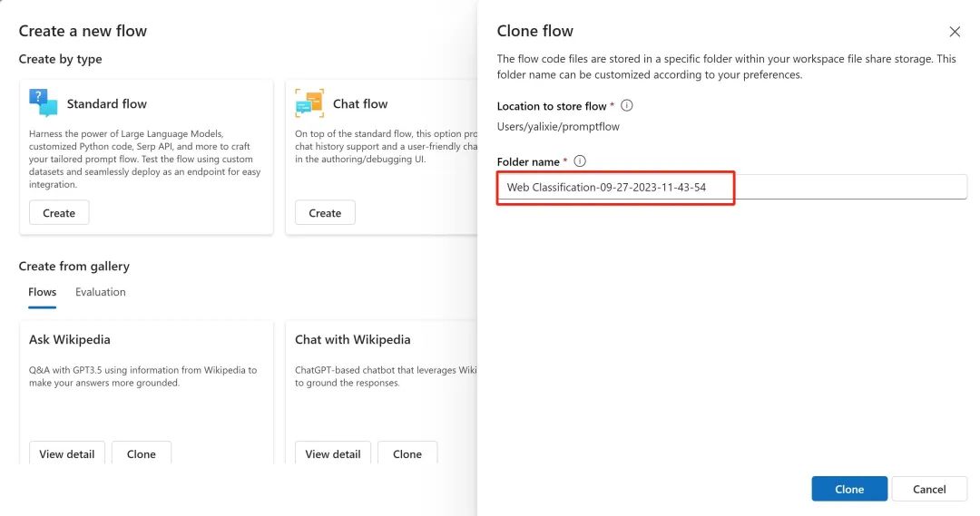This screenshot has height=516, width=980.
Task: Switch to the Flows tab
Action: 43,292
